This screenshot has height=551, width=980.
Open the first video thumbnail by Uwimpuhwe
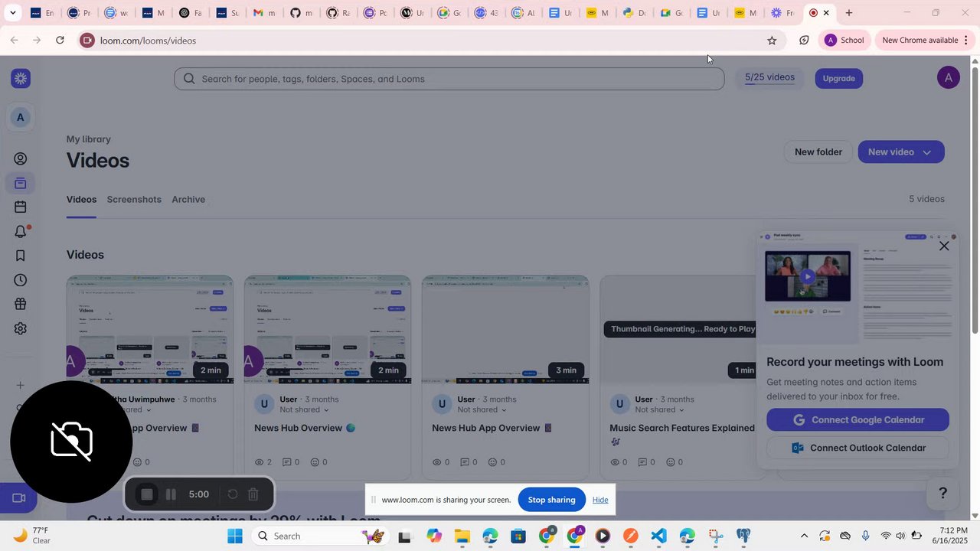point(150,330)
